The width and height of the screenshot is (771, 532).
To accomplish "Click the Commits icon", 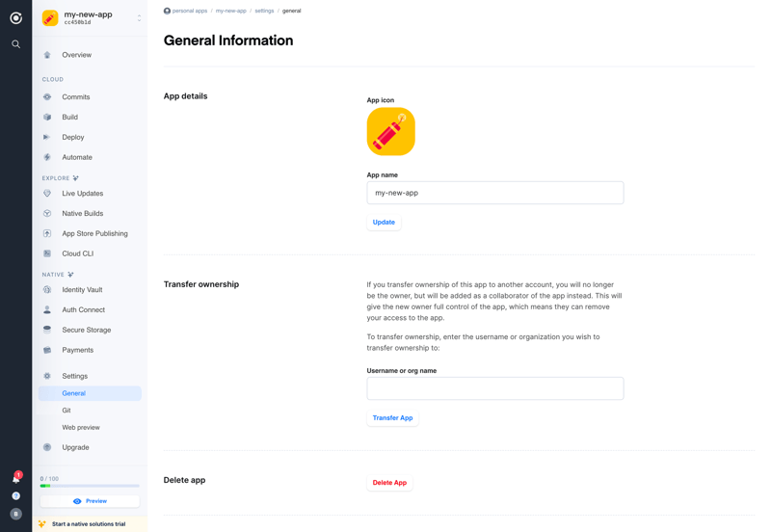I will [x=47, y=97].
